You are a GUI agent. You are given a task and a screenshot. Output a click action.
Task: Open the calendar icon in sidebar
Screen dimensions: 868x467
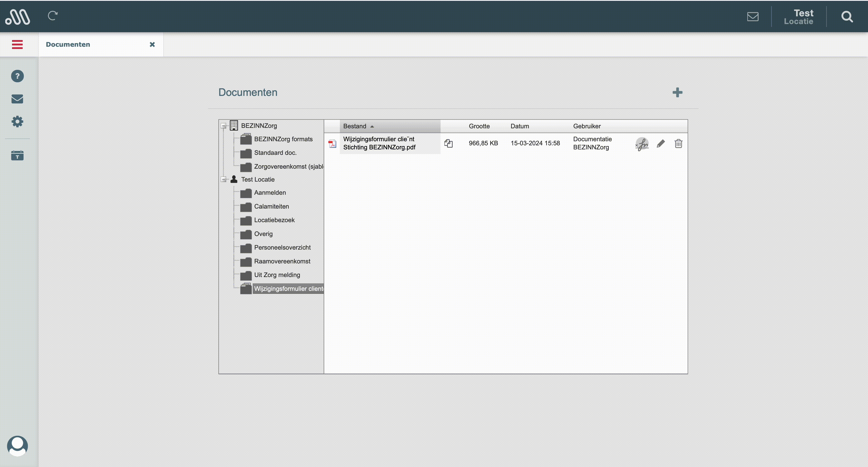(17, 156)
